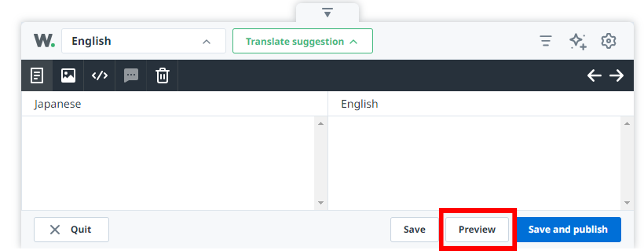Screen dimensions: 644x251
Task: Click the Preview button
Action: [477, 230]
